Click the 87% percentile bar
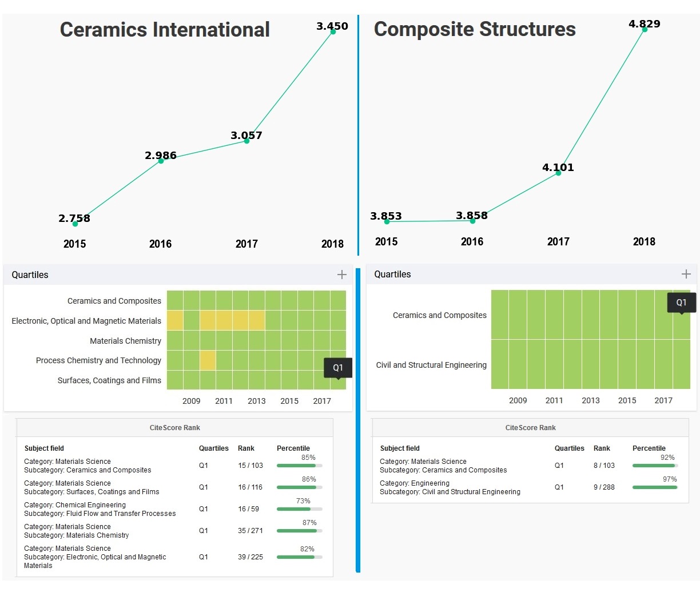Screen dimensions: 700x596 (x=300, y=531)
